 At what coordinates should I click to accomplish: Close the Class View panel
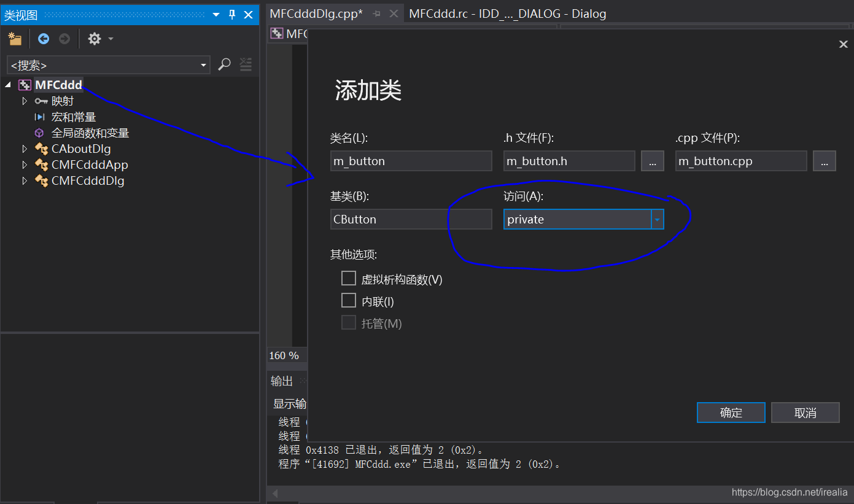(x=249, y=15)
